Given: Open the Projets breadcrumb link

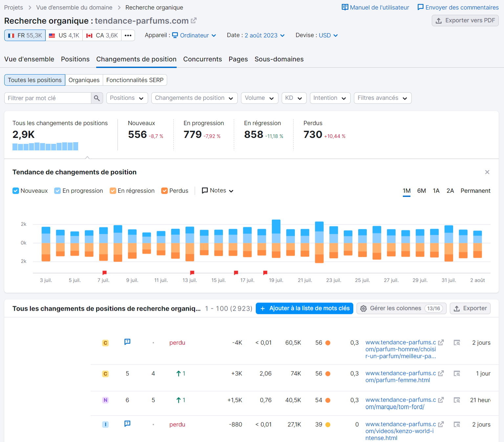Looking at the screenshot, I should pos(13,7).
